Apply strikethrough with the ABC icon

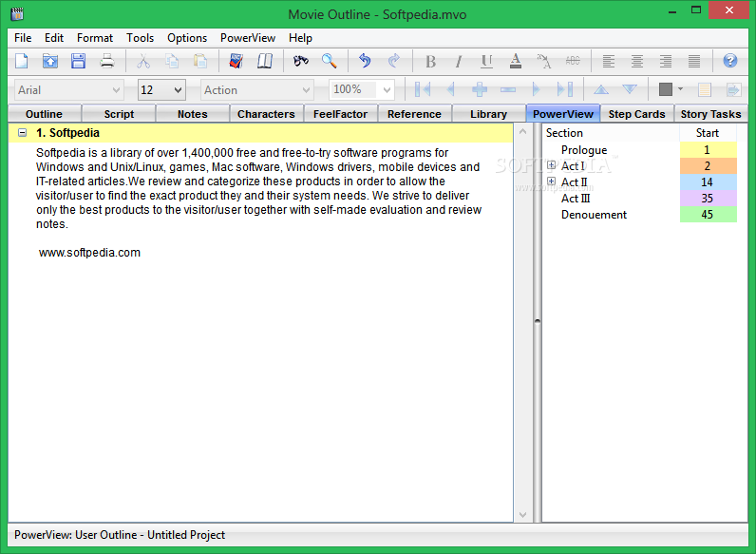pos(573,61)
